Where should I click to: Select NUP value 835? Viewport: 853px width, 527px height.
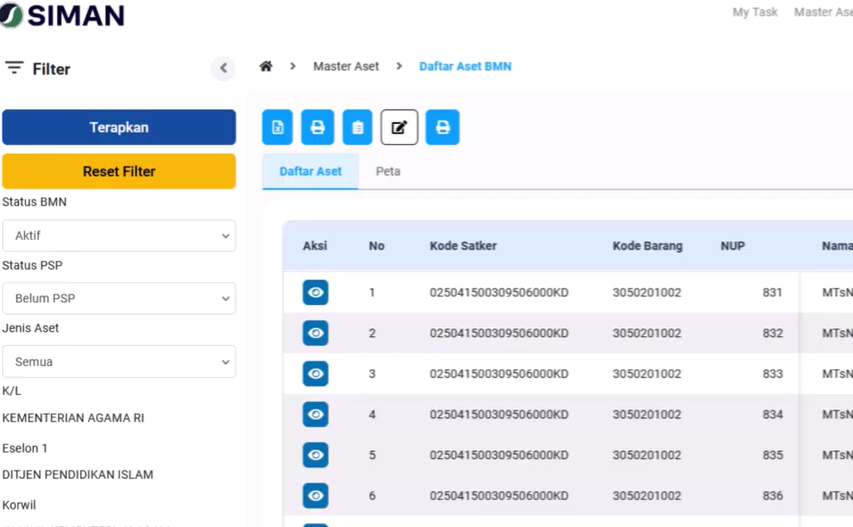point(772,455)
